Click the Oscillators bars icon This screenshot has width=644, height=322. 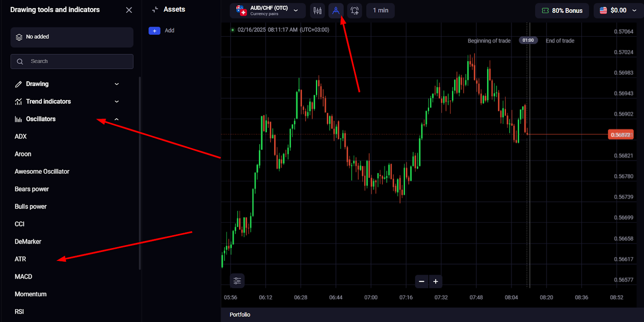[x=19, y=119]
